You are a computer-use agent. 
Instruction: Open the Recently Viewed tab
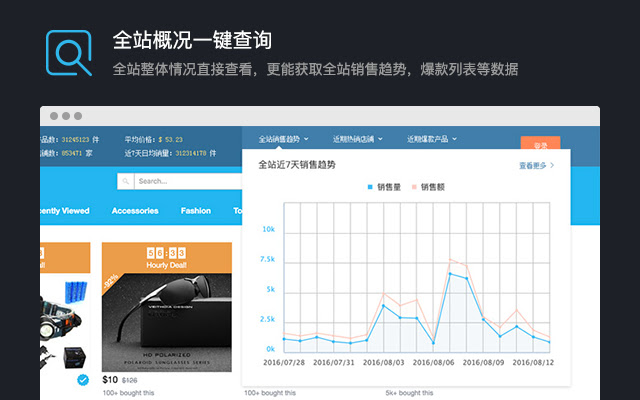[64, 211]
